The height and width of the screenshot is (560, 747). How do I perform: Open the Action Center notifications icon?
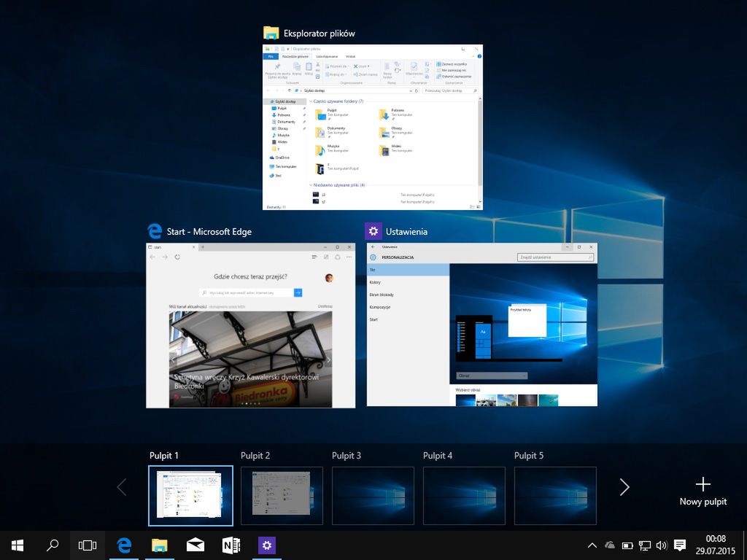coord(680,545)
